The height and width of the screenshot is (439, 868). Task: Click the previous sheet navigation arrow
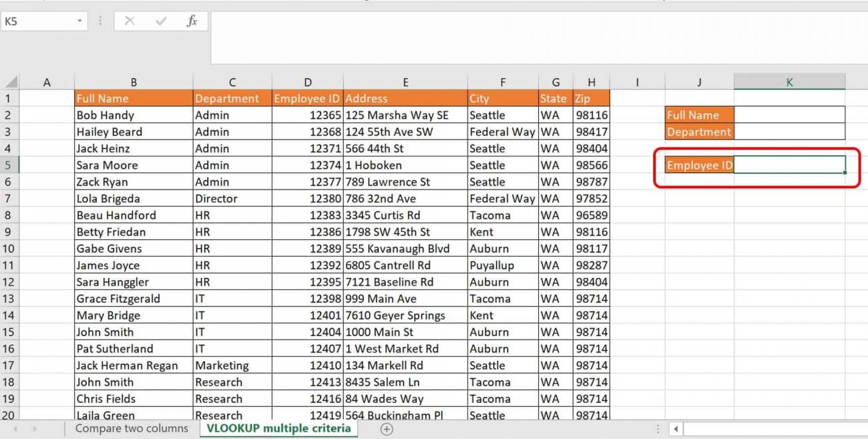coord(15,429)
